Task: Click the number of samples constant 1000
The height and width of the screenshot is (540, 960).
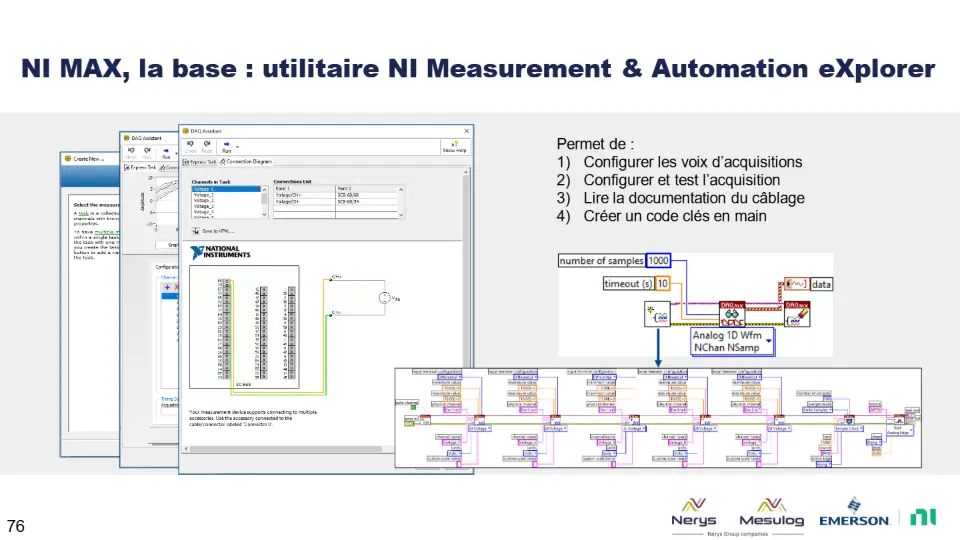Action: click(658, 261)
